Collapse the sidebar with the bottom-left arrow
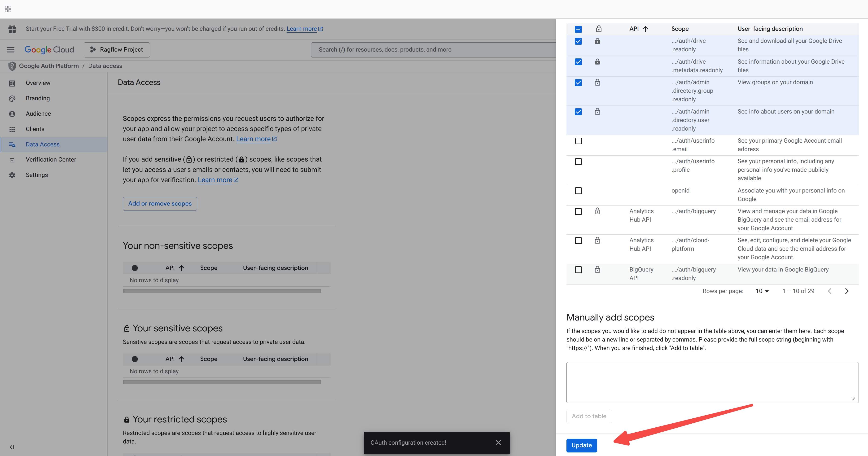This screenshot has height=456, width=868. pyautogui.click(x=12, y=447)
